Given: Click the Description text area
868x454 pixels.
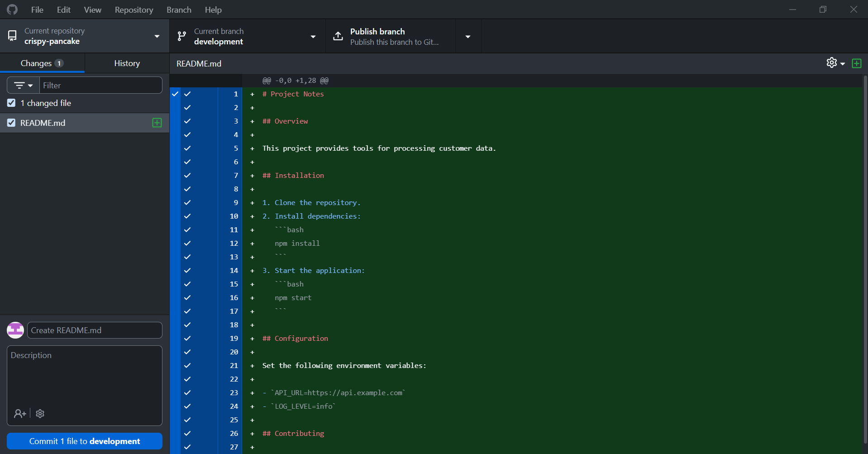Looking at the screenshot, I should coord(85,376).
